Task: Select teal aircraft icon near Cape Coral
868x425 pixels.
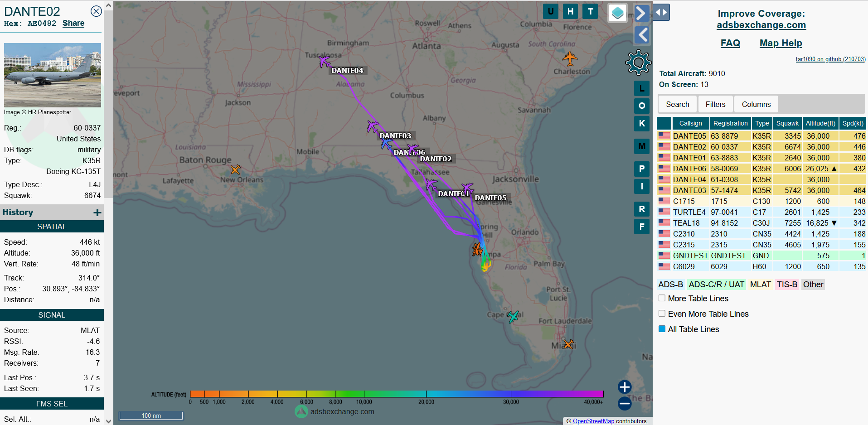Action: coord(513,316)
